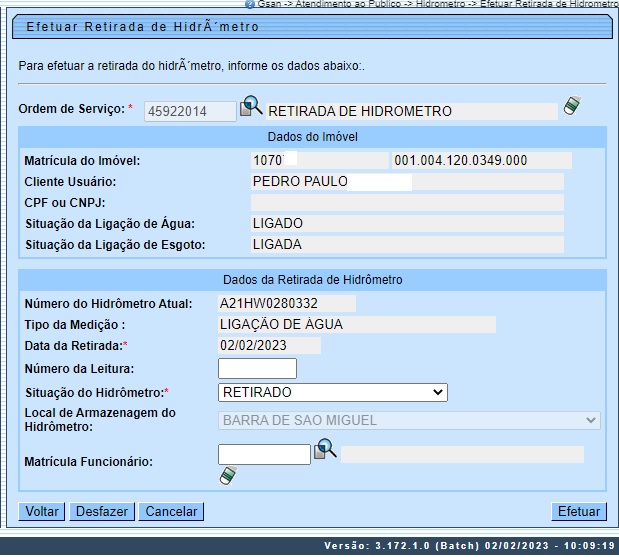The image size is (619, 557).
Task: Click the help icon before the Gsan breadcrumb
Action: point(249,4)
